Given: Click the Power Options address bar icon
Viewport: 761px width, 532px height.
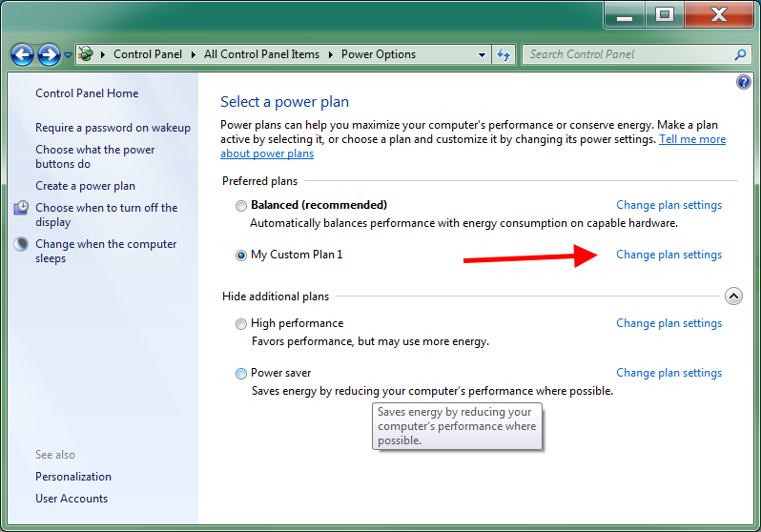Looking at the screenshot, I should tap(87, 53).
